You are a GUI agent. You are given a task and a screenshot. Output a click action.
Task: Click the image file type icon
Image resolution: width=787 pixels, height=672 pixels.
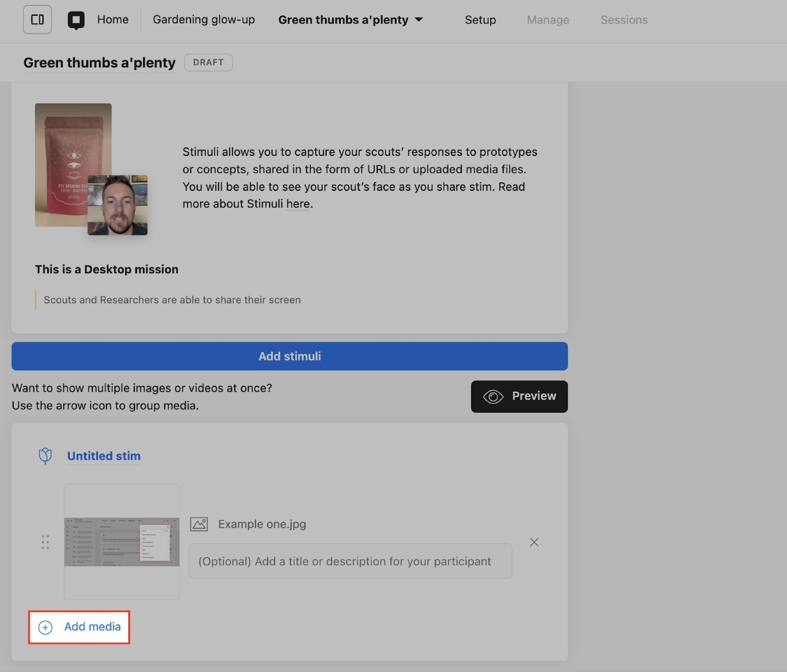[199, 524]
